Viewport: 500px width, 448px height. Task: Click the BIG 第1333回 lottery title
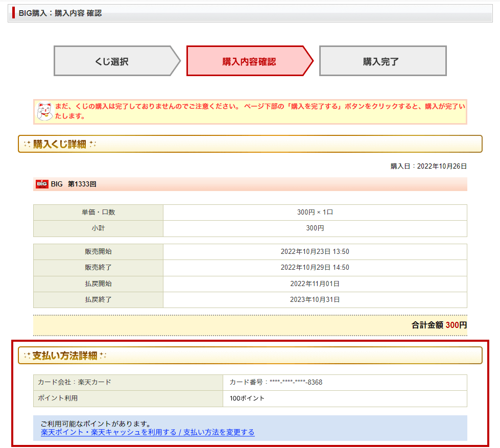pyautogui.click(x=74, y=184)
